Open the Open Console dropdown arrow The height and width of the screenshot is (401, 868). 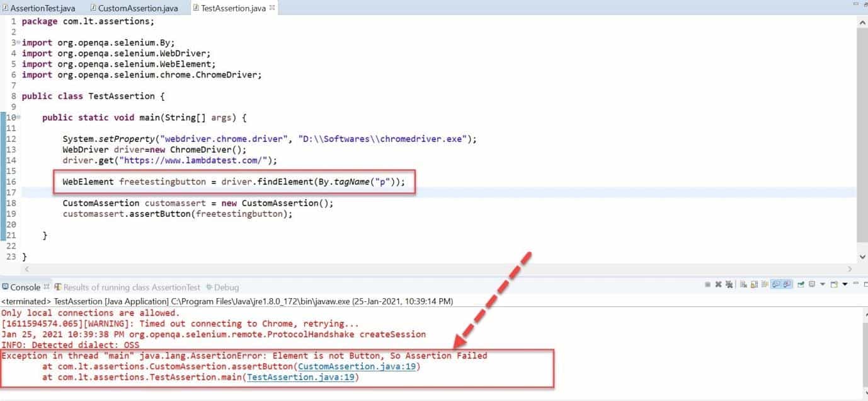pos(845,284)
